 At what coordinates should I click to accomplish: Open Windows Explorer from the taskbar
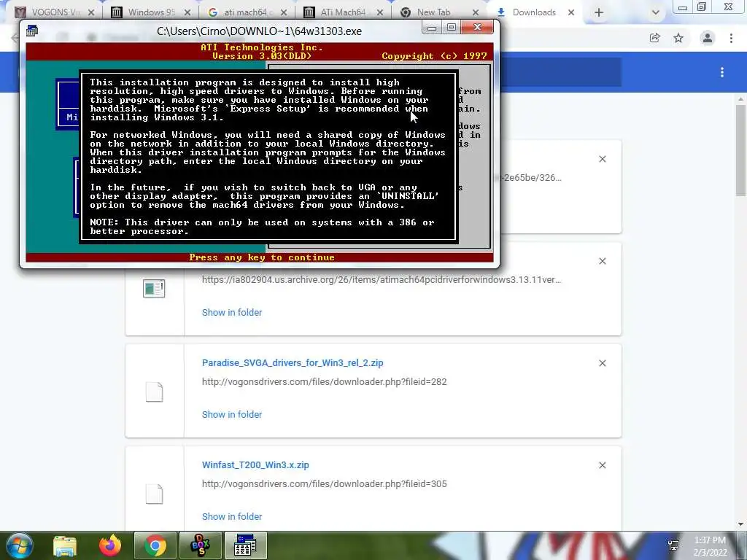[x=65, y=545]
